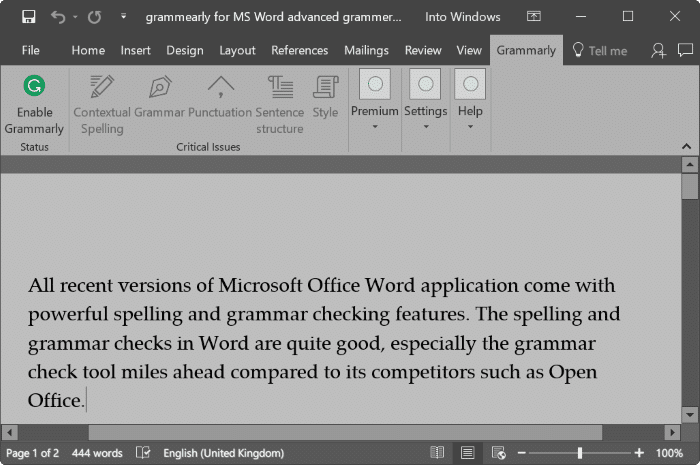Expand the Premium dropdown arrow

point(375,127)
